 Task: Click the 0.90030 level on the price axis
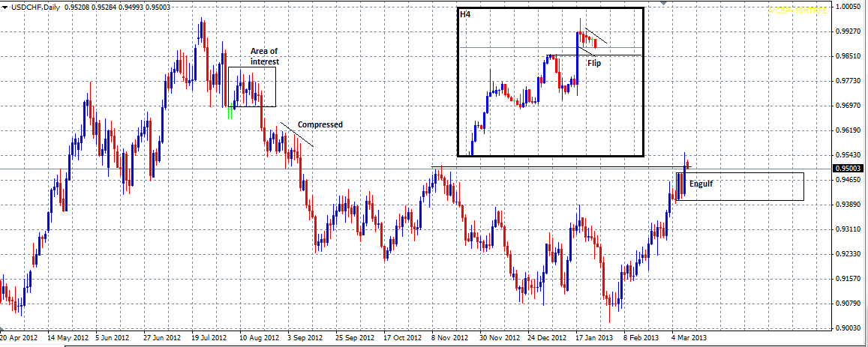pos(851,328)
